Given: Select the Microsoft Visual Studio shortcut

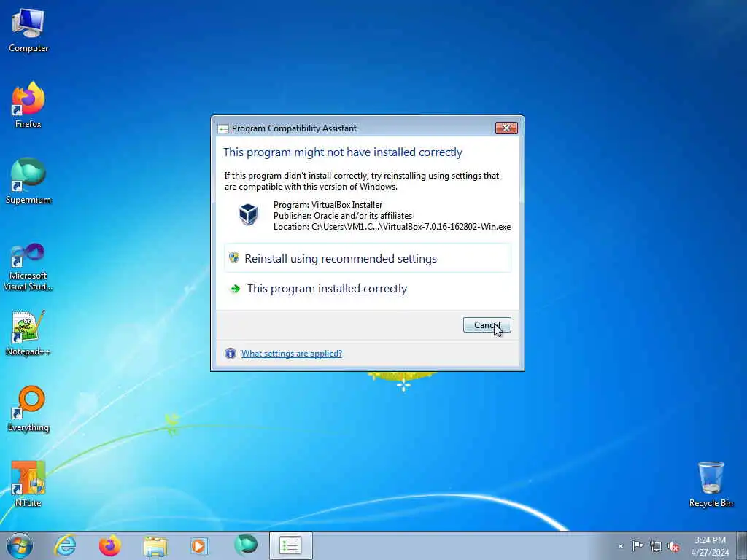Looking at the screenshot, I should tap(28, 267).
